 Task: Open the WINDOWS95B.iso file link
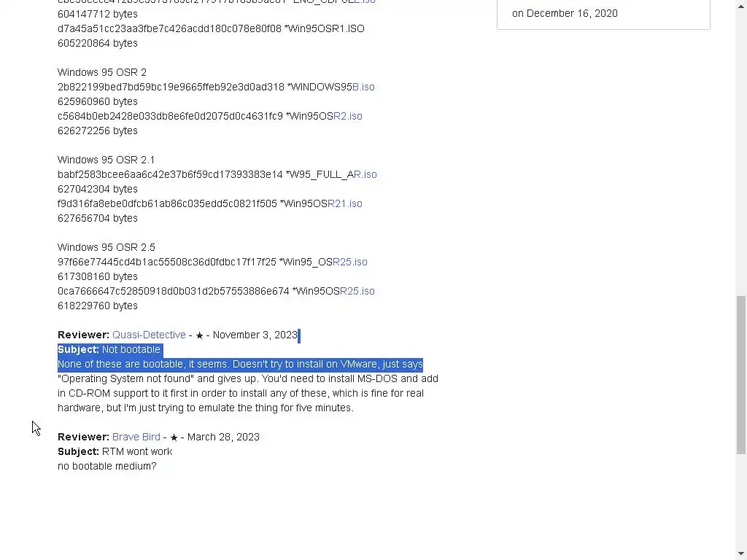[363, 87]
